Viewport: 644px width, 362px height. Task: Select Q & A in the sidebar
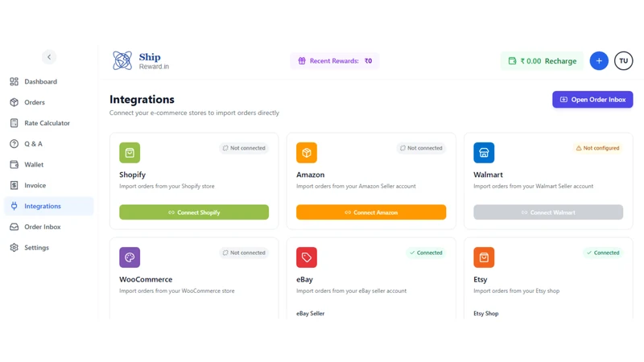49,144
